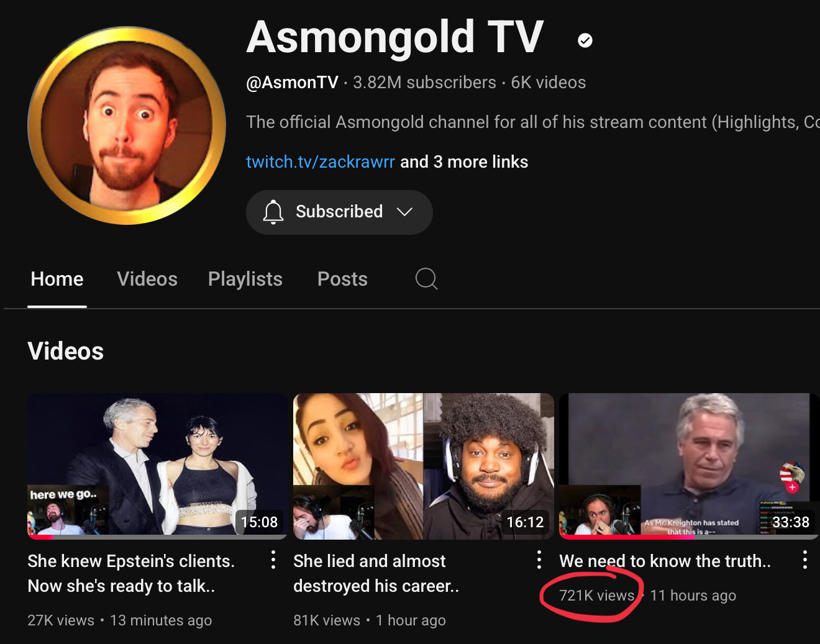Image resolution: width=820 pixels, height=644 pixels.
Task: Open the twitch.tv/zackrawrr link
Action: pyautogui.click(x=321, y=162)
